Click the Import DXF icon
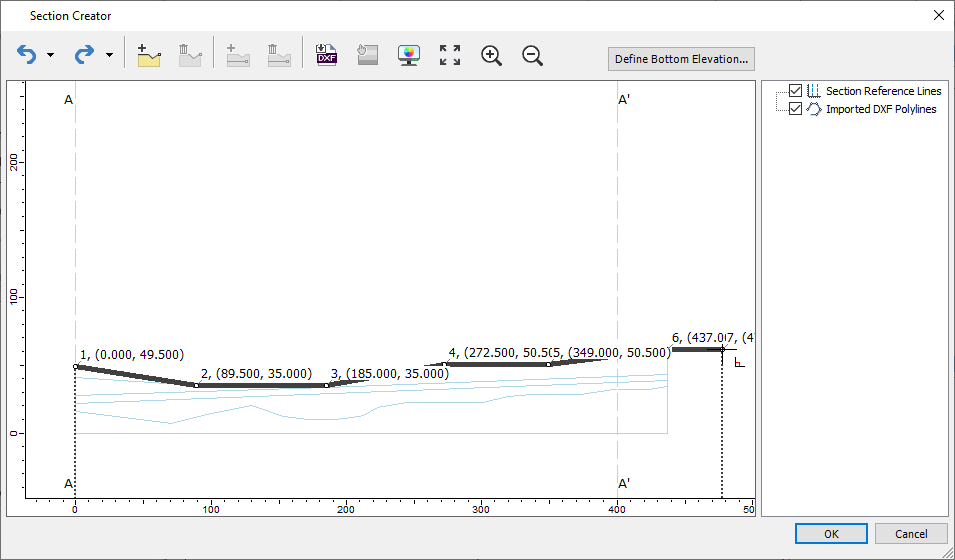 pyautogui.click(x=327, y=55)
